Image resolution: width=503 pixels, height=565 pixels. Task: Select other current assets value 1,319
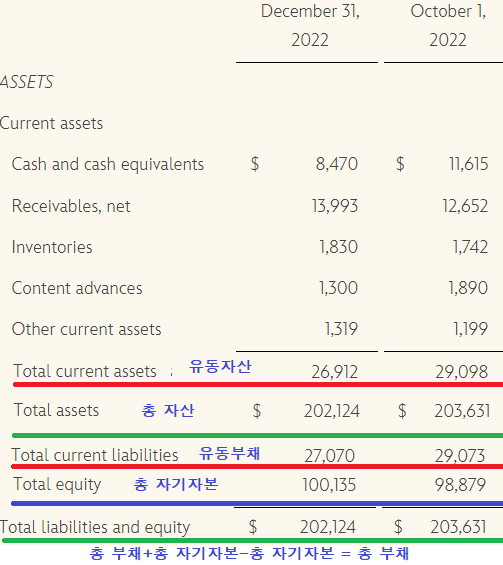point(341,329)
